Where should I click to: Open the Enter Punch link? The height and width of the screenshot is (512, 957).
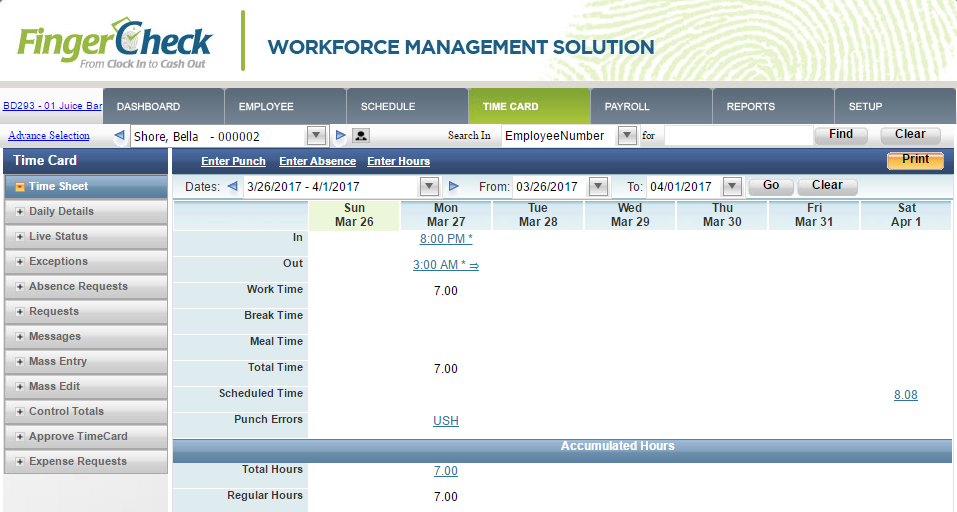click(233, 162)
